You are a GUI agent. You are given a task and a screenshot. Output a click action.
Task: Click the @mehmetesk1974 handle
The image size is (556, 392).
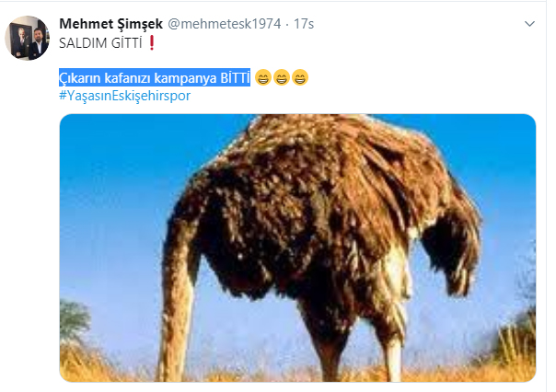coord(224,24)
